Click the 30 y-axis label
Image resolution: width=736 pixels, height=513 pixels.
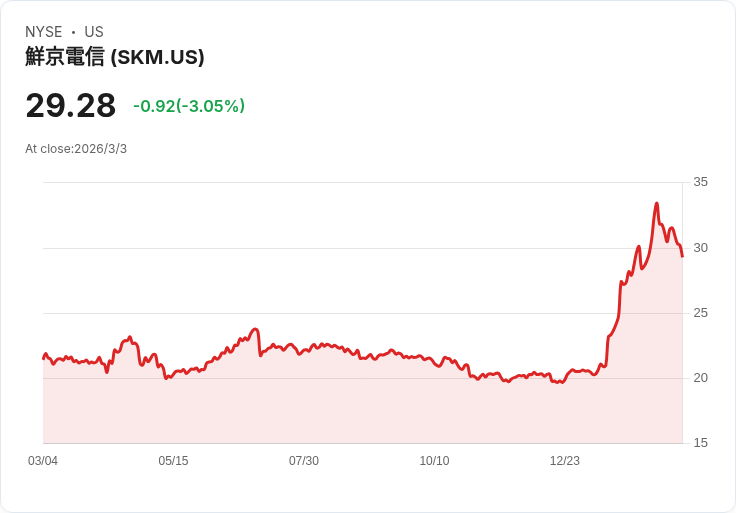(x=700, y=247)
